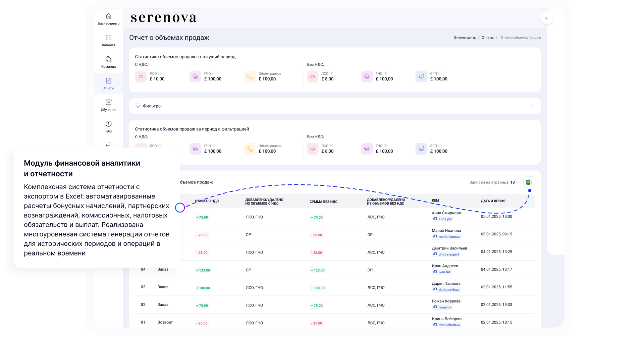Go to Кабинет in the sidebar
The width and height of the screenshot is (644, 341).
[108, 41]
